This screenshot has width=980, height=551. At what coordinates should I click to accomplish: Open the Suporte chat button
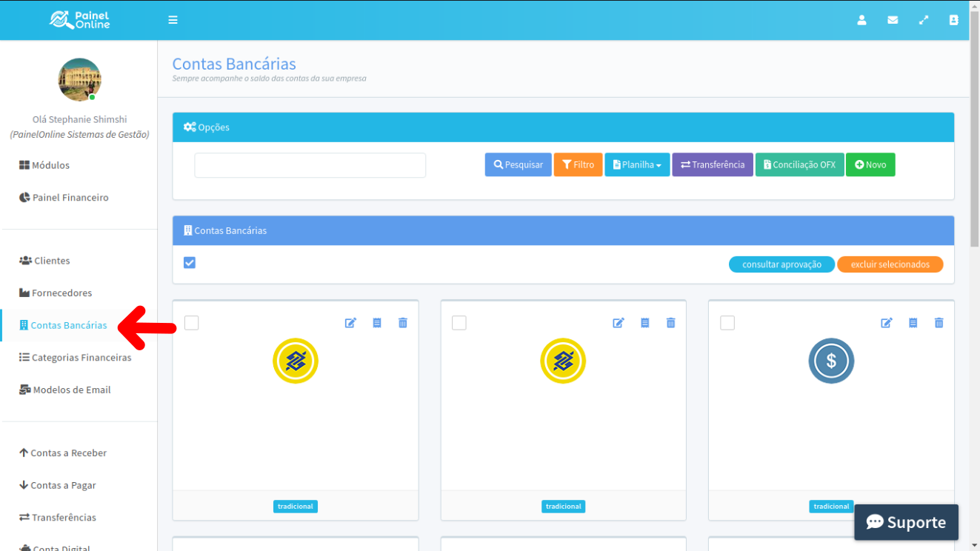tap(906, 522)
